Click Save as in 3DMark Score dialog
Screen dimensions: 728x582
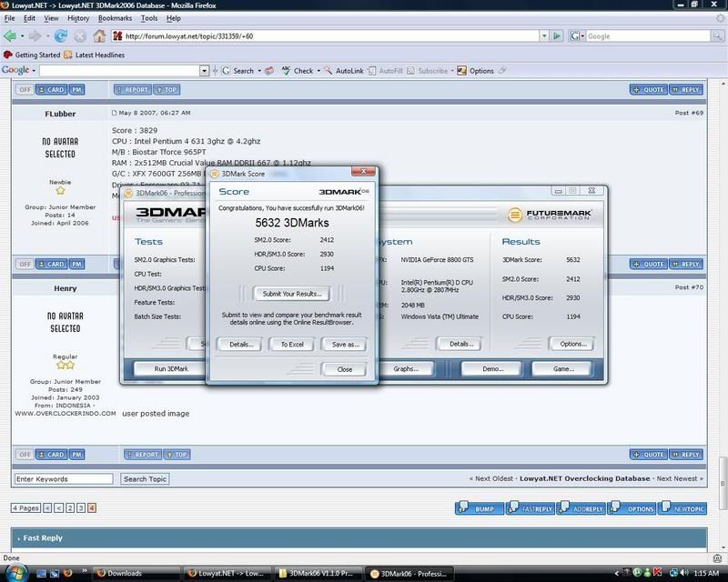point(345,345)
